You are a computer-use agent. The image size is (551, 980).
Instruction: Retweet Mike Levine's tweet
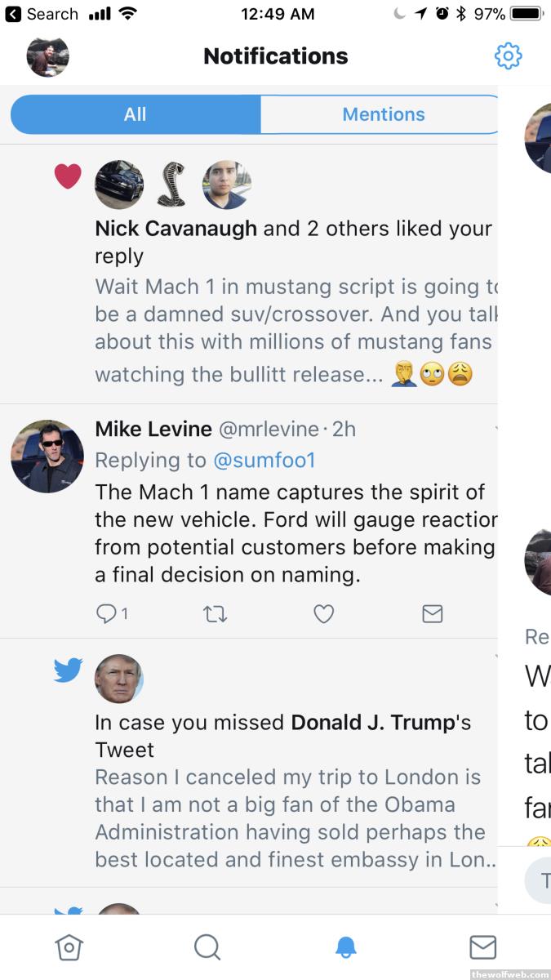pos(215,614)
